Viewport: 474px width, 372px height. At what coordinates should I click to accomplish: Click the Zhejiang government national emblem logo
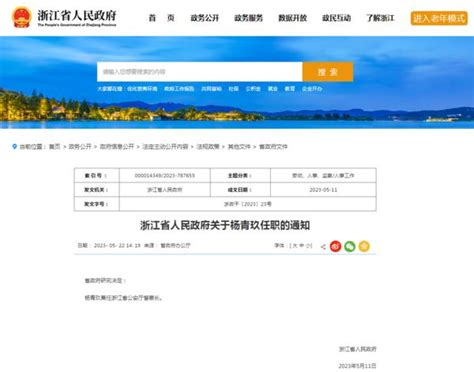[x=21, y=17]
